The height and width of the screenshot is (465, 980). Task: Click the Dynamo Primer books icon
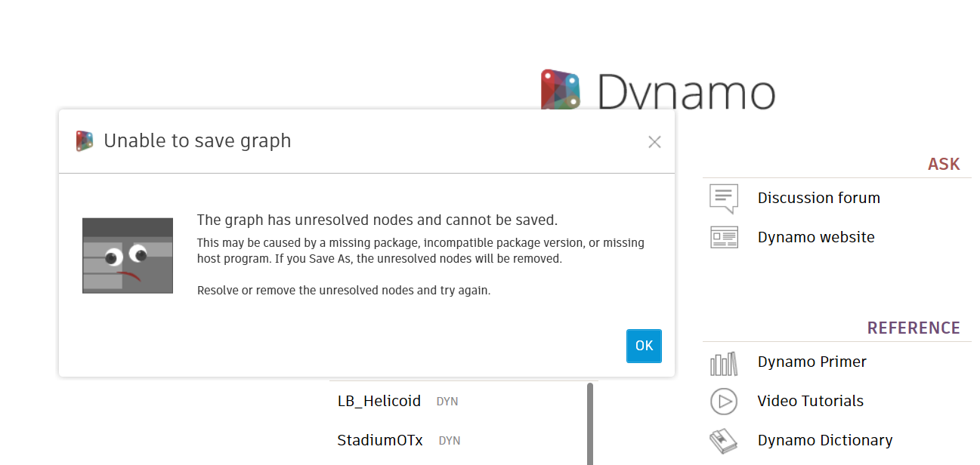pos(723,362)
